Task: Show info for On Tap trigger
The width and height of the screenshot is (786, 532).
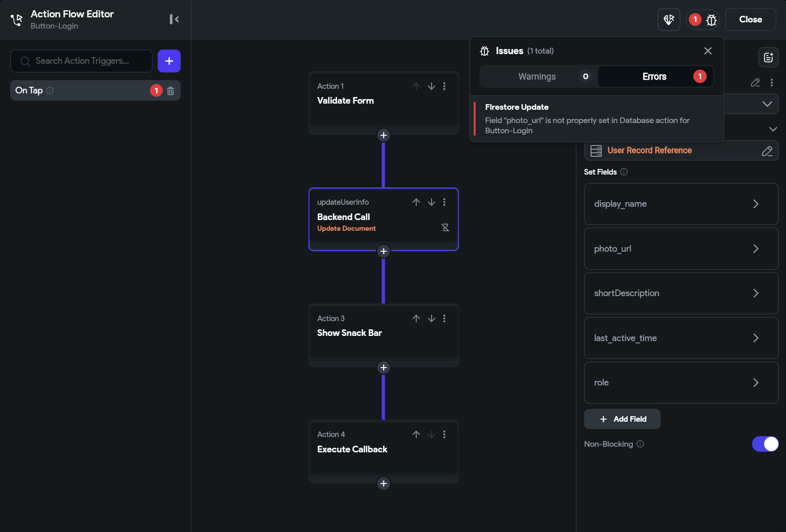Action: 50,90
